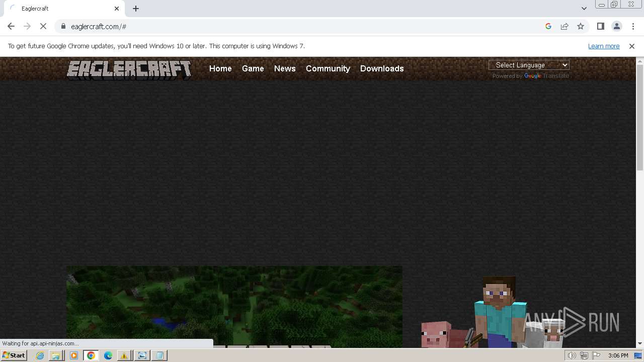The image size is (644, 362).
Task: Click the network tray icon
Action: pyautogui.click(x=584, y=355)
